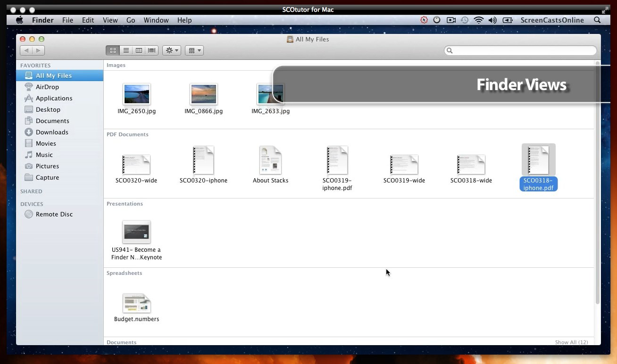This screenshot has width=617, height=364.
Task: Open Applications folder in sidebar
Action: point(54,98)
